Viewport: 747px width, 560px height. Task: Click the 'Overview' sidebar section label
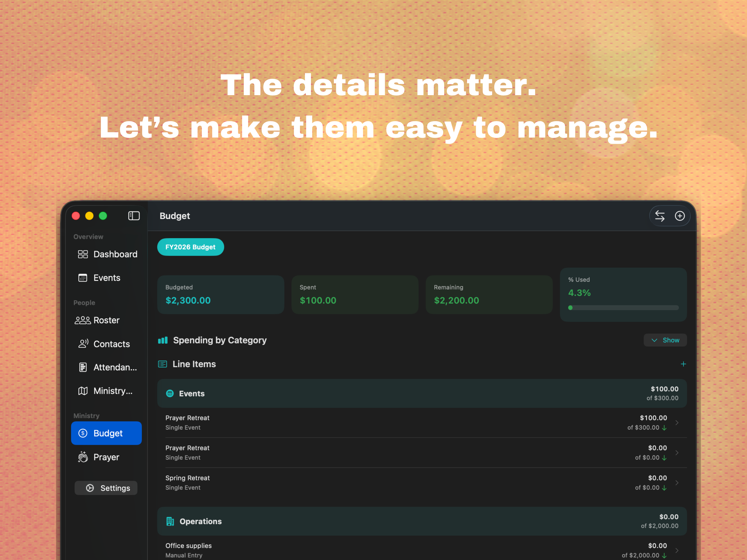[89, 237]
